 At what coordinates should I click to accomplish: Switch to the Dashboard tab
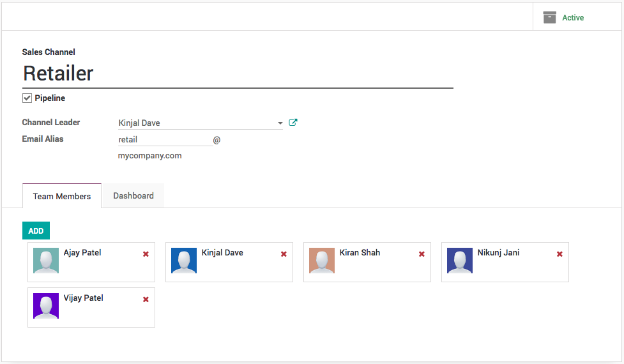(x=133, y=196)
